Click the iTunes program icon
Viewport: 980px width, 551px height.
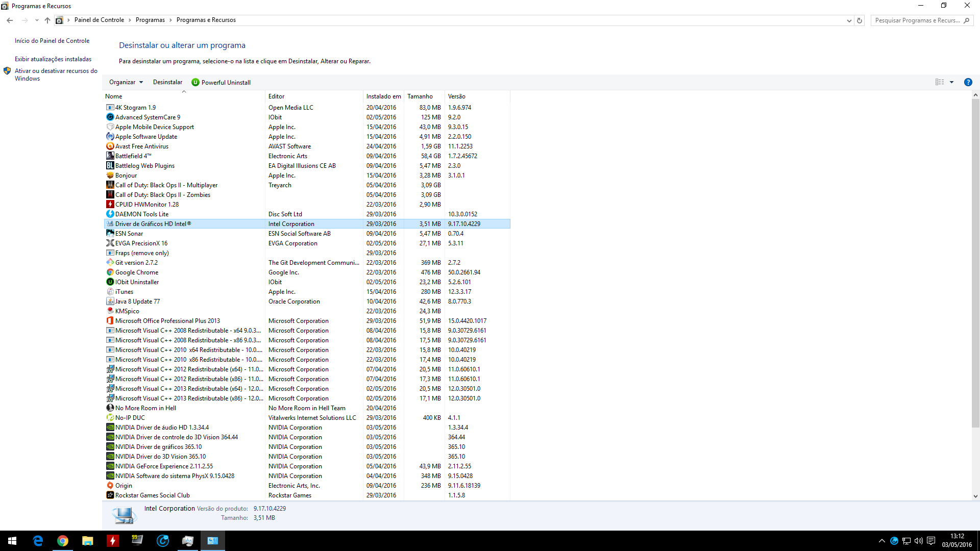(x=110, y=292)
